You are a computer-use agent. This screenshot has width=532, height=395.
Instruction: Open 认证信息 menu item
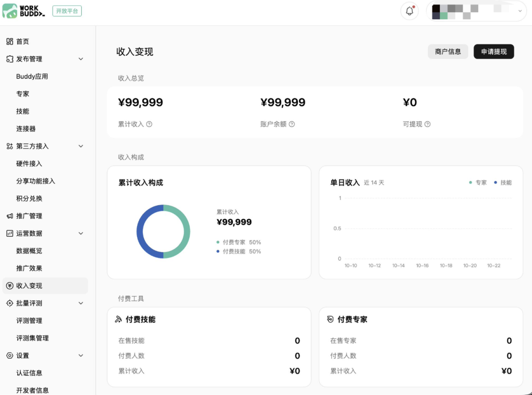(29, 373)
